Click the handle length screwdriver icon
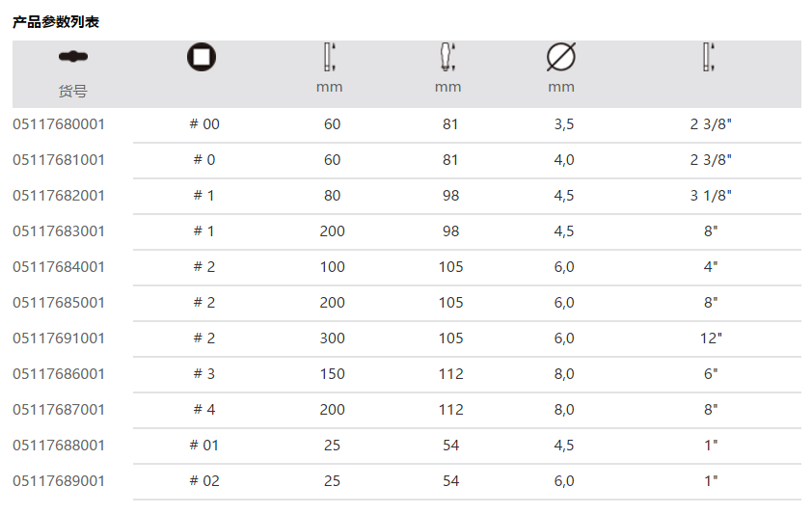This screenshot has width=812, height=514. click(447, 58)
